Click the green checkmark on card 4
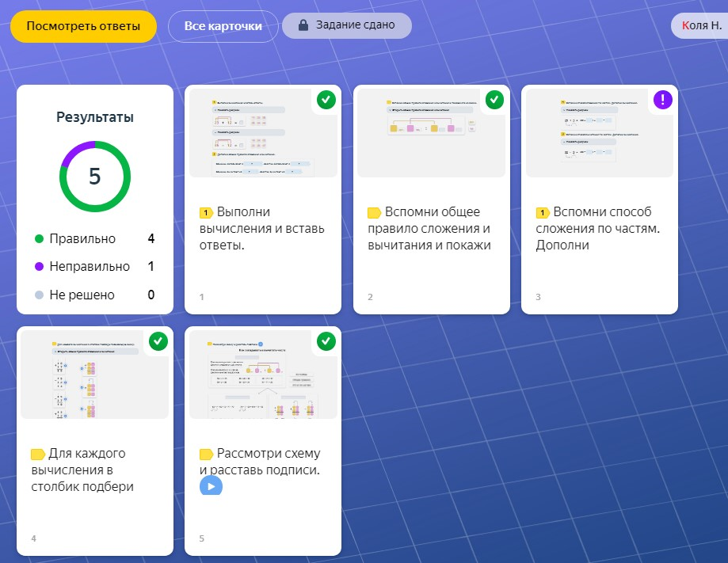The image size is (728, 563). click(158, 341)
